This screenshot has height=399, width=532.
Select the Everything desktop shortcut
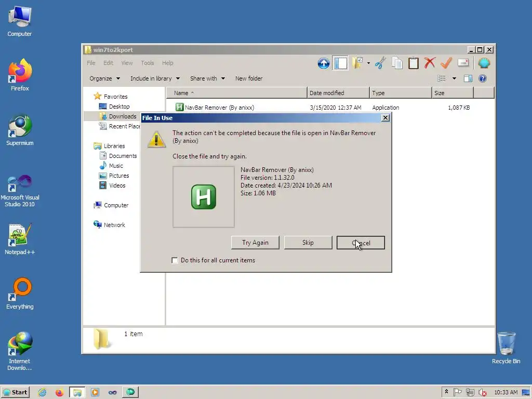[x=20, y=294]
